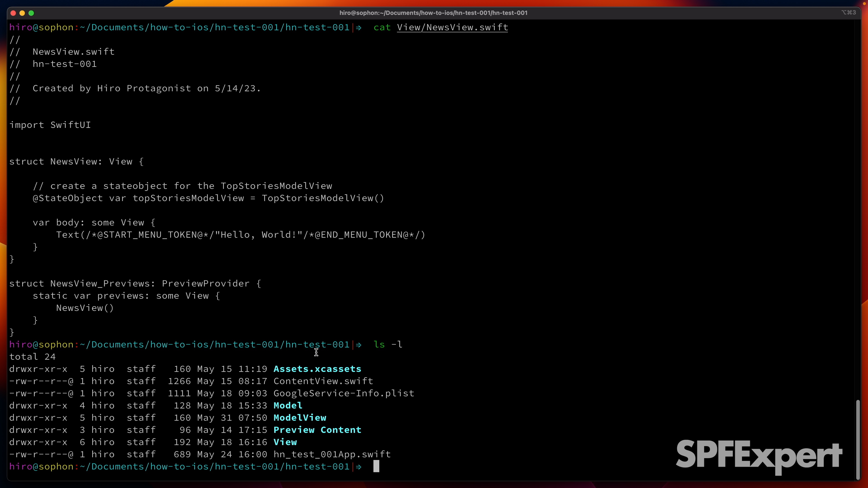This screenshot has height=488, width=868.
Task: Click file size 1111 in listing
Action: 179,393
